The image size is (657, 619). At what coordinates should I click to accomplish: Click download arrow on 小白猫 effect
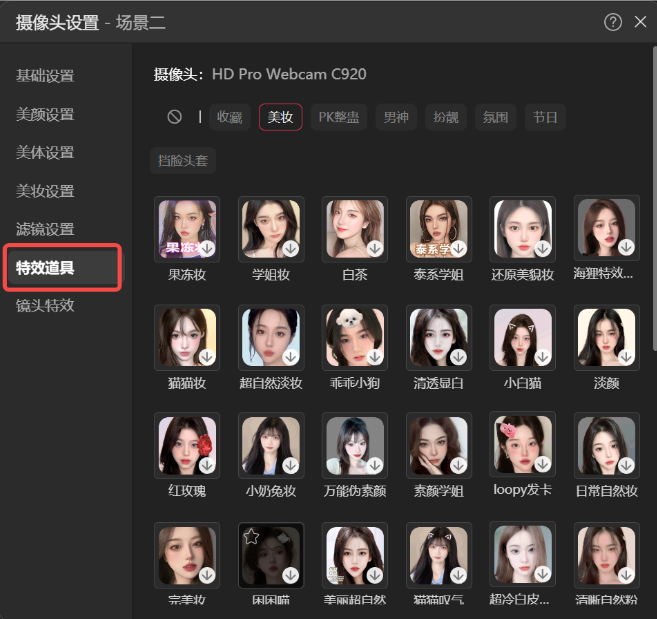(x=542, y=357)
